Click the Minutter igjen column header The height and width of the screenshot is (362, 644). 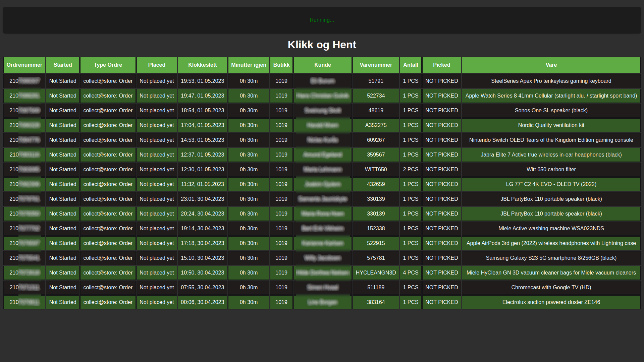[249, 65]
